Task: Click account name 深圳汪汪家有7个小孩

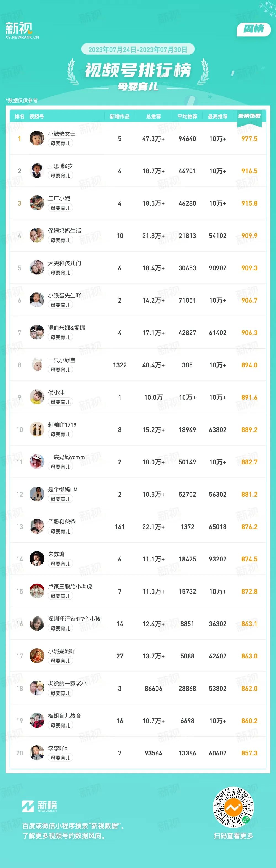Action: [75, 619]
